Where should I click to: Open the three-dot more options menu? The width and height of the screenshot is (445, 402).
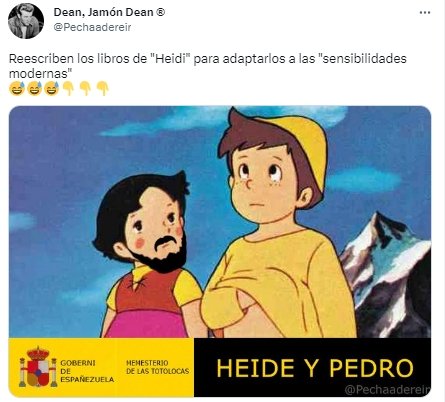(425, 13)
